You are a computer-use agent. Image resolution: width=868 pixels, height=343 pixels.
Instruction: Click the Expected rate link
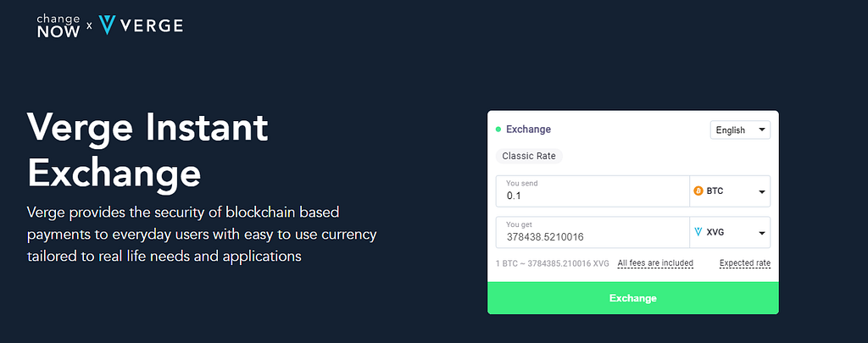click(x=744, y=263)
